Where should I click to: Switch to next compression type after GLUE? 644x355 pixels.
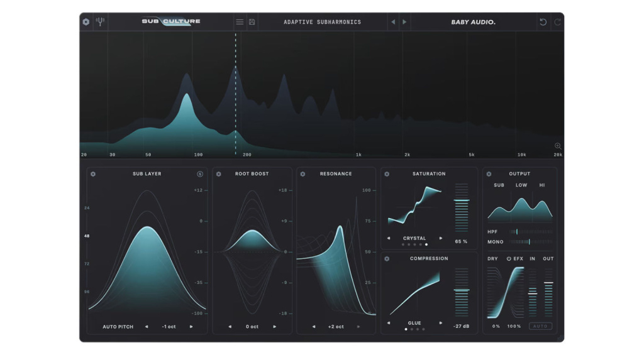click(441, 323)
